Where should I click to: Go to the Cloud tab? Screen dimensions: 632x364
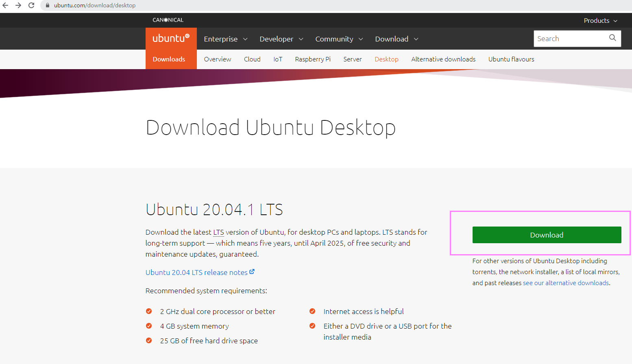(x=252, y=59)
